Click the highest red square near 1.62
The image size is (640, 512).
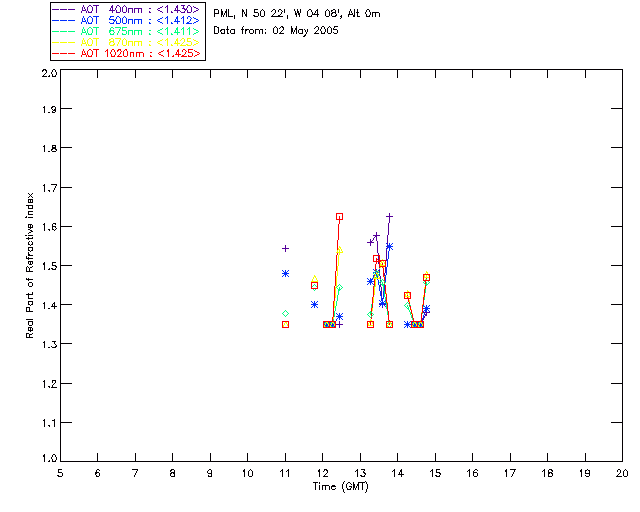point(339,216)
